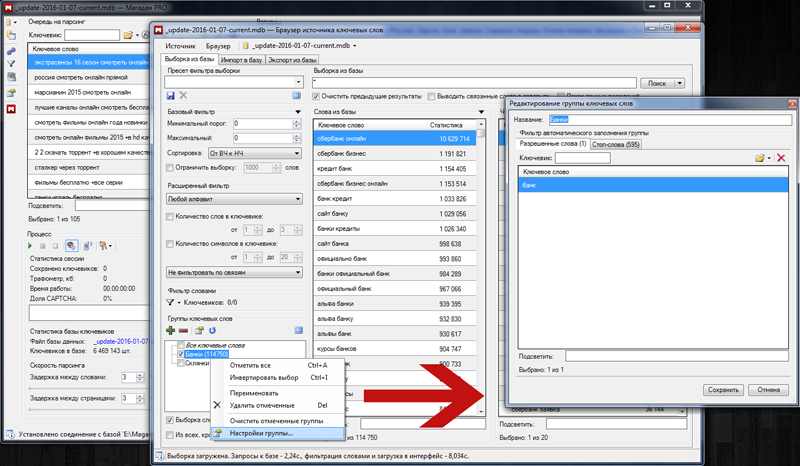Remove a keyword group with the red minus
Screen dimensions: 800x466
184,329
